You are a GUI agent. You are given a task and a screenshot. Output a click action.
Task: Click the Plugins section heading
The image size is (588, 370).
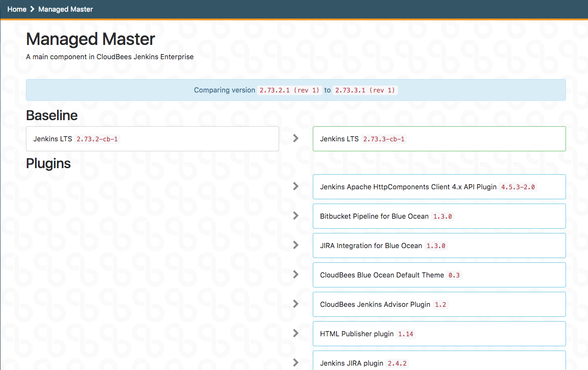point(48,163)
